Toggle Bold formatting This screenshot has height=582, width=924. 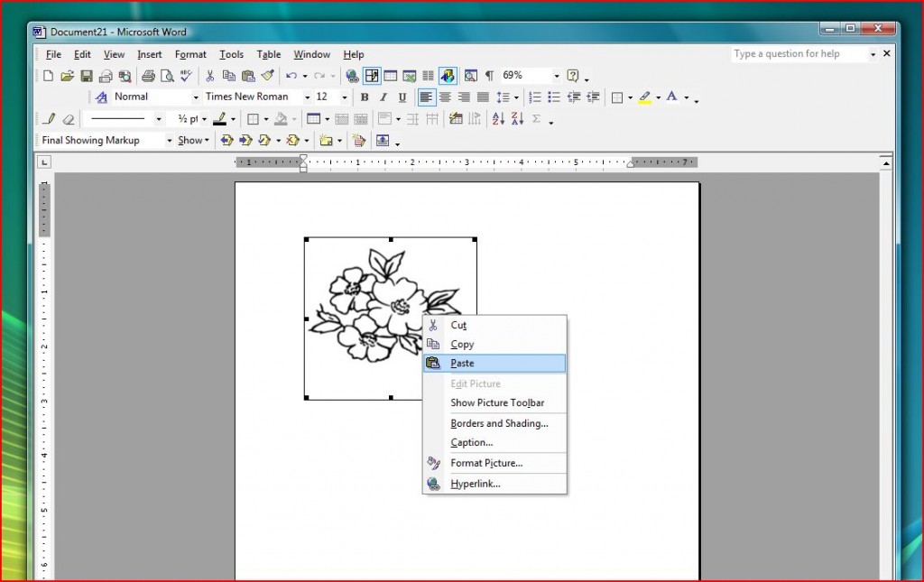364,97
